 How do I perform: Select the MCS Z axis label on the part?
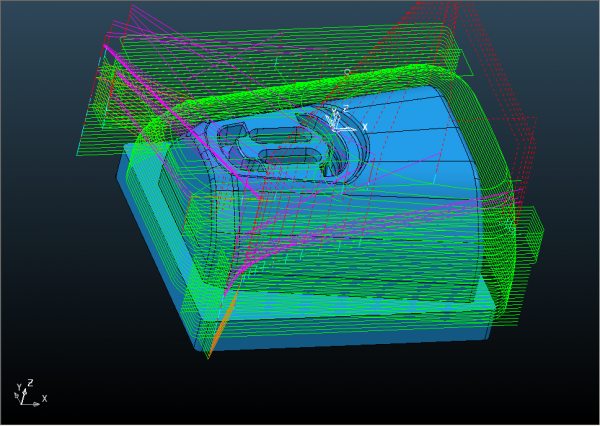(344, 109)
